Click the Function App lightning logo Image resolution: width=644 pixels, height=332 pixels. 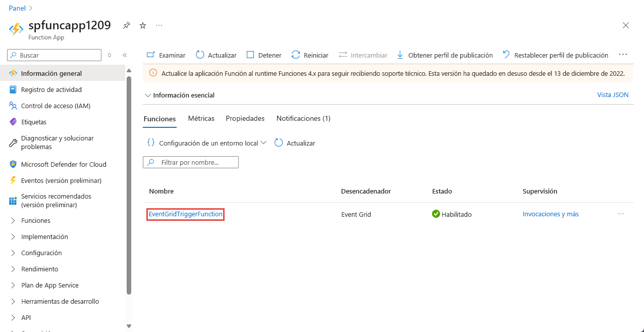coord(16,29)
